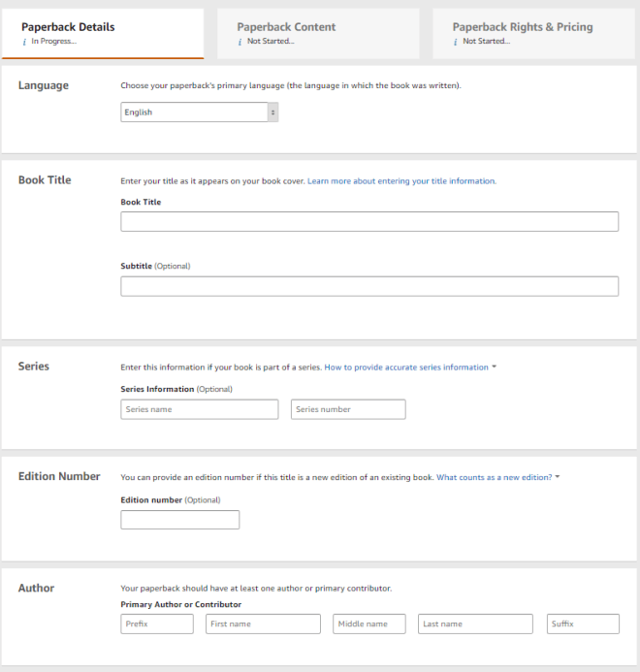
Task: Expand 'How to provide accurate series information'
Action: [x=410, y=368]
